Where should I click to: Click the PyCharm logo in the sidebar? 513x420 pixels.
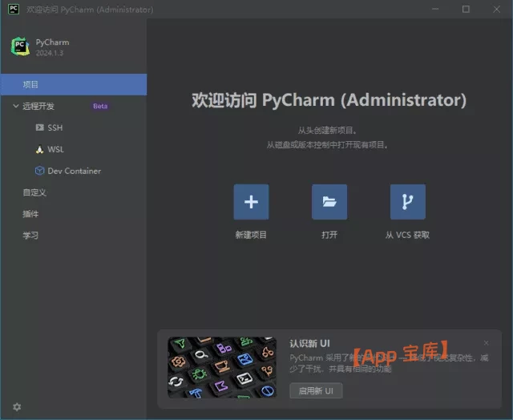(20, 46)
